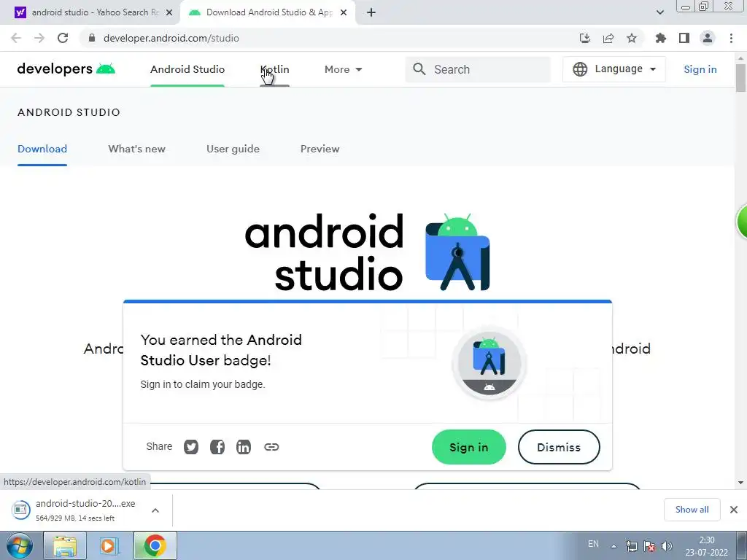Open the Chrome three-dot menu
Screen dimensions: 747x560
731,38
